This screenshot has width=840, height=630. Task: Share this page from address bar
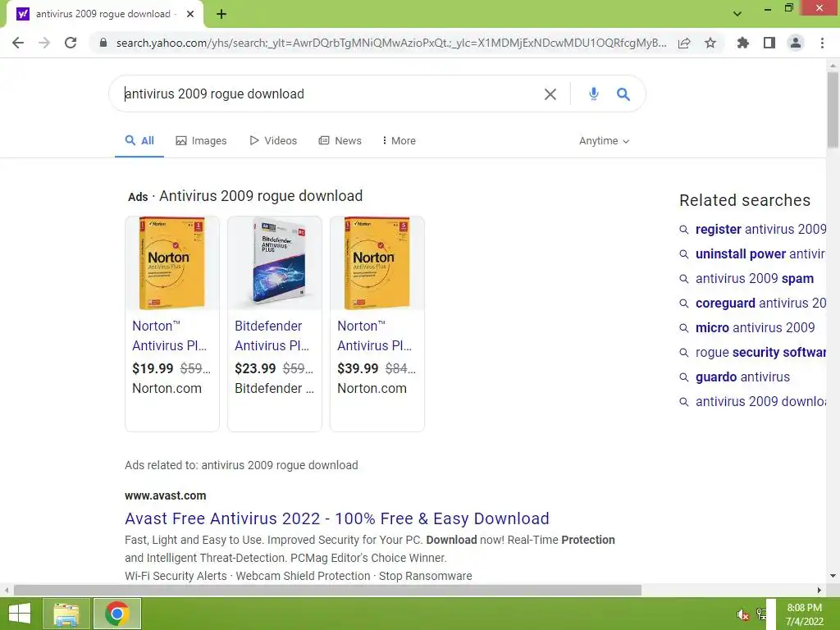point(684,43)
